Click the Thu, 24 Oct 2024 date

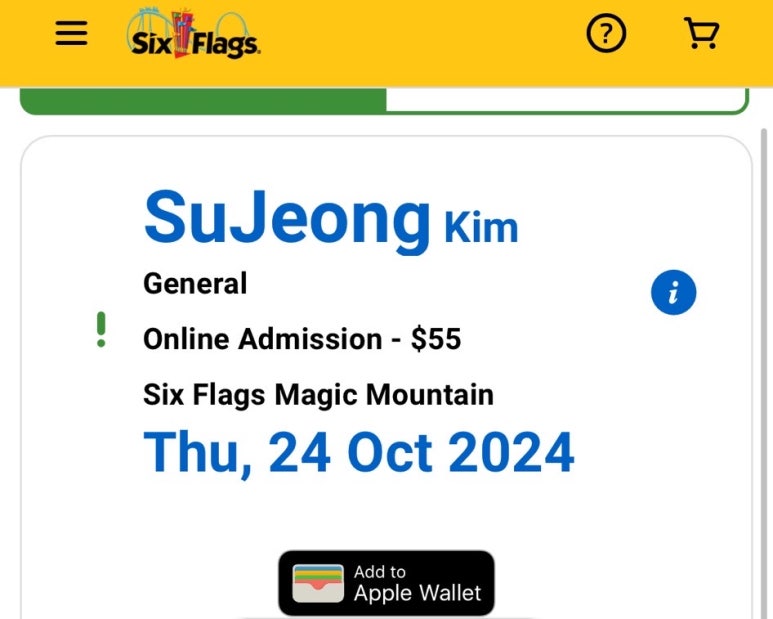pyautogui.click(x=359, y=452)
